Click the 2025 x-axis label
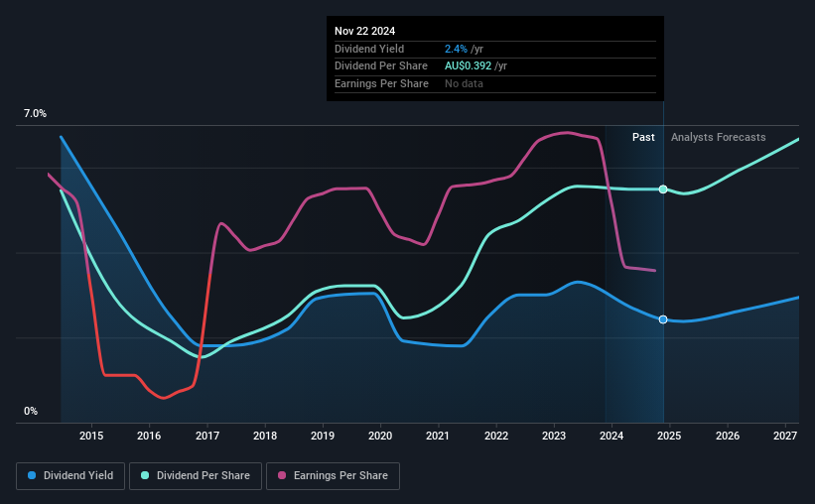 point(669,436)
